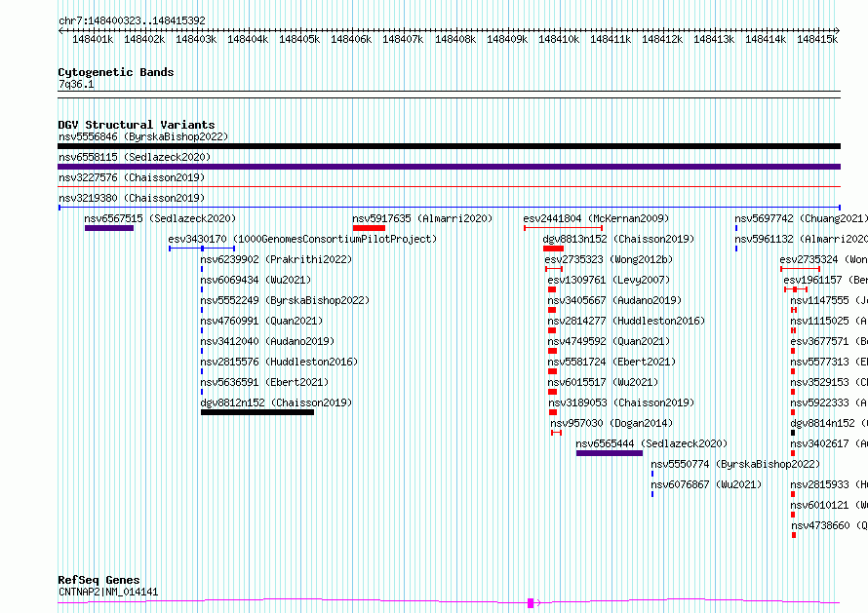Open nsv5550774 (ByrskaBishop2022) variant
Screen dimensions: 868x613
tap(735, 464)
